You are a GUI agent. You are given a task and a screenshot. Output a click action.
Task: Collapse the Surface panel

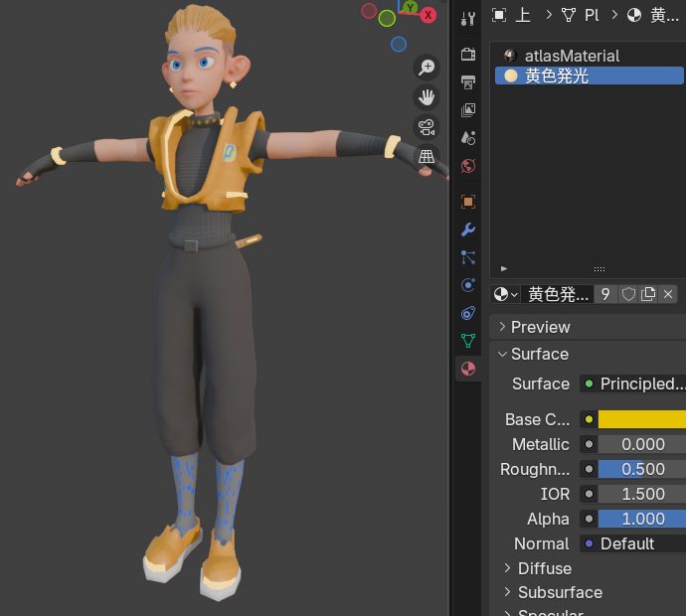[539, 354]
